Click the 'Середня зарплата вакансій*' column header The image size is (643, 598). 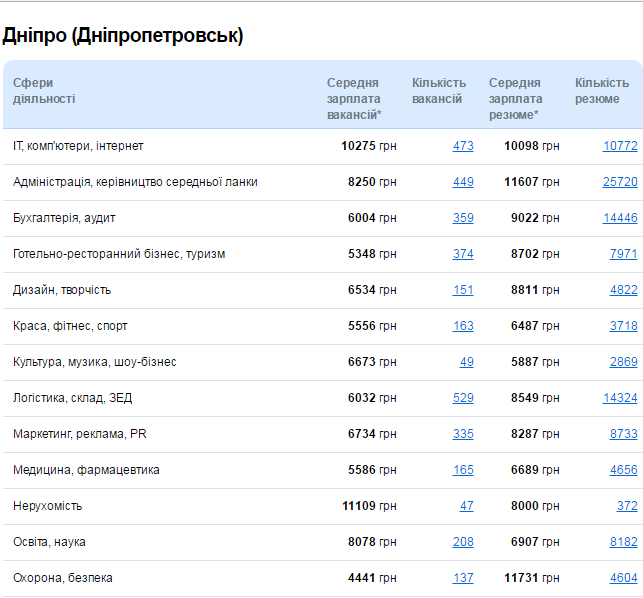tap(354, 99)
